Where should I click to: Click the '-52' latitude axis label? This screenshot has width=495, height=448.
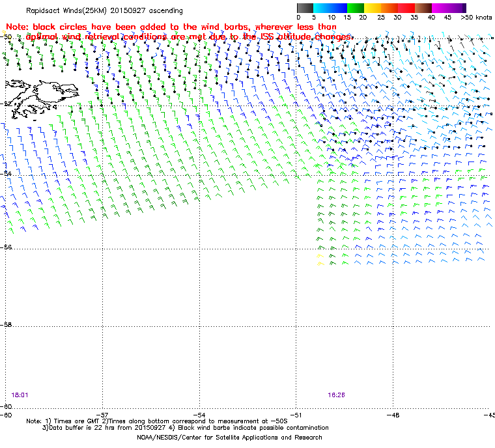[6, 104]
